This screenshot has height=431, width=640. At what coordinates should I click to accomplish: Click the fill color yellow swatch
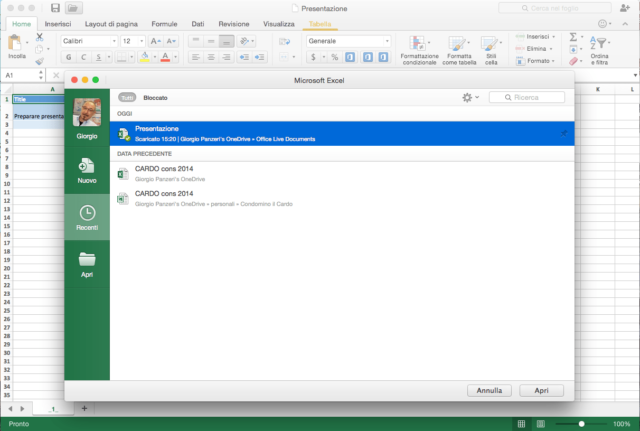144,57
